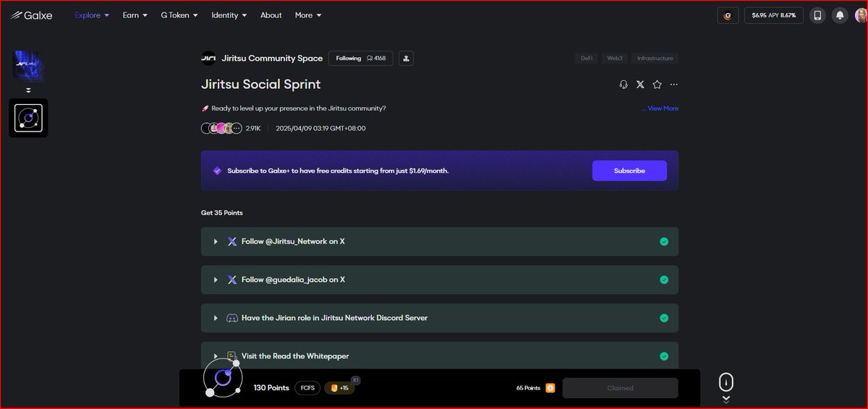Open the Identity dropdown
The width and height of the screenshot is (868, 409).
229,15
